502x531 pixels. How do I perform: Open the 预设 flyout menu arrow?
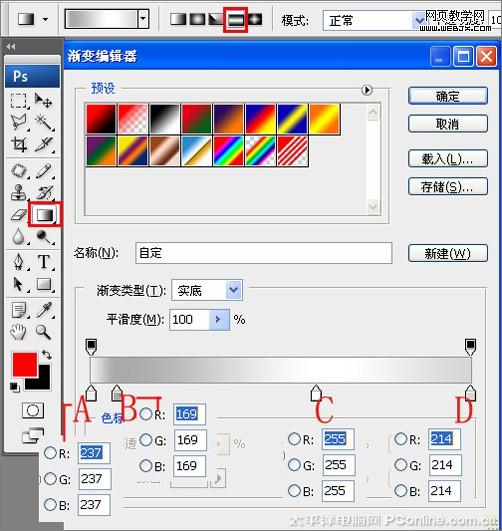tap(367, 90)
